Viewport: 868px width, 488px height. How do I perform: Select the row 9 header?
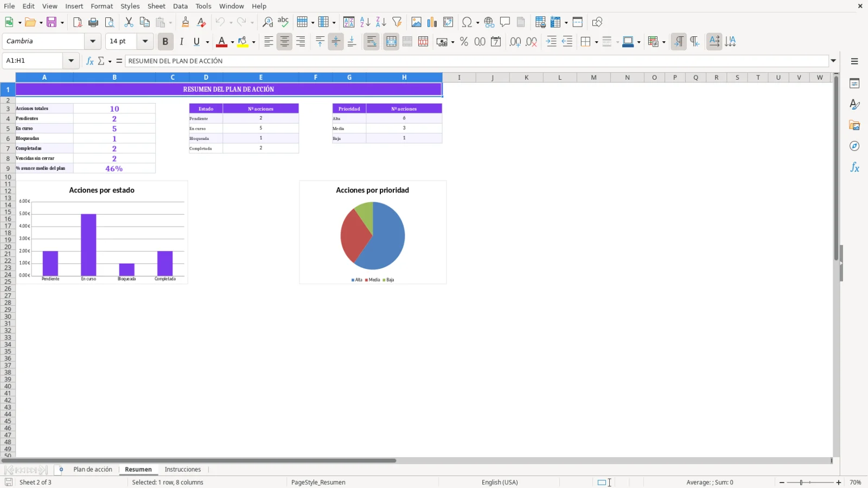coord(8,169)
